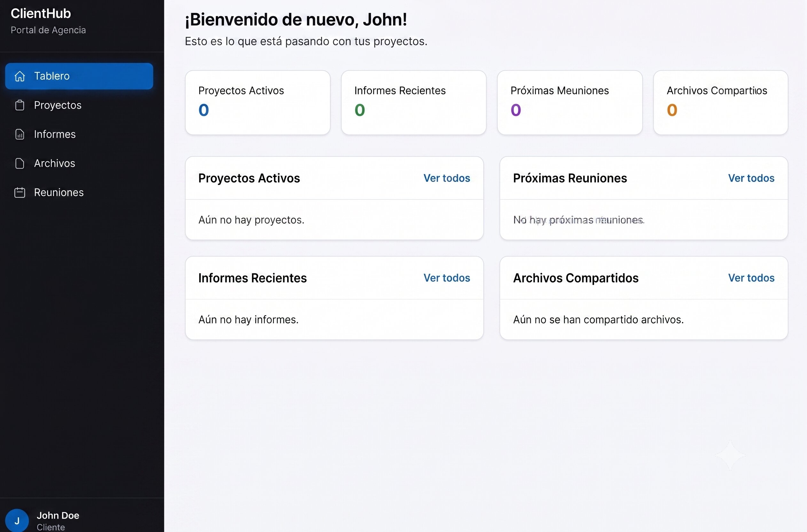Click the Proyectos clipboard icon
The image size is (807, 532).
[x=20, y=105]
